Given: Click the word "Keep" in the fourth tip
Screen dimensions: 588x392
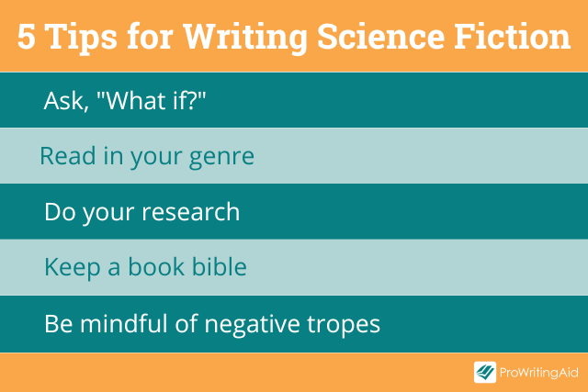Looking at the screenshot, I should coord(73,268).
